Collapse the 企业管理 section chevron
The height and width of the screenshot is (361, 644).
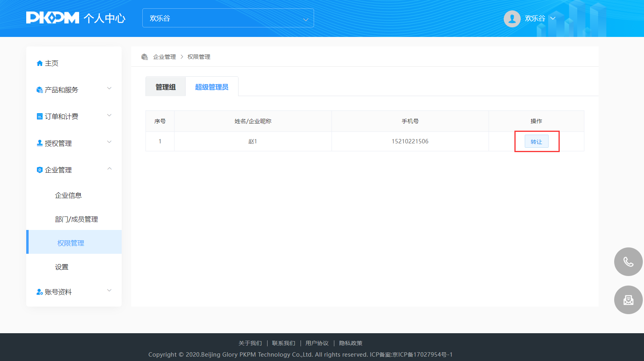[109, 169]
